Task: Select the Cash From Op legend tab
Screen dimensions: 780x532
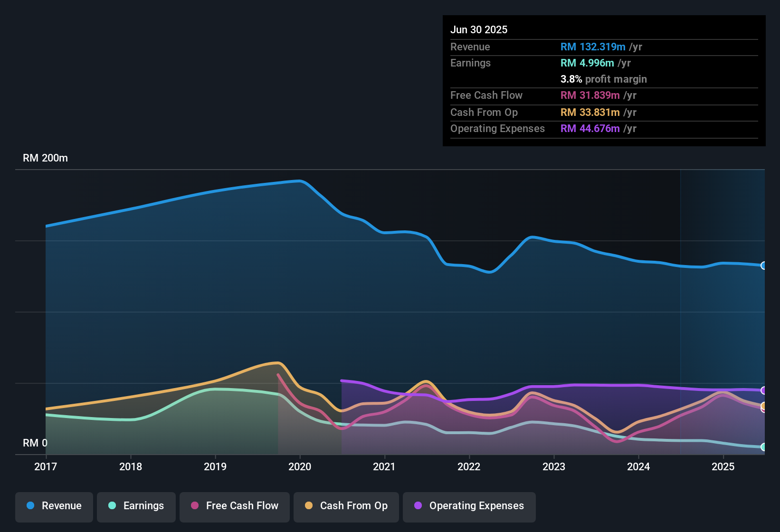Action: [x=346, y=506]
